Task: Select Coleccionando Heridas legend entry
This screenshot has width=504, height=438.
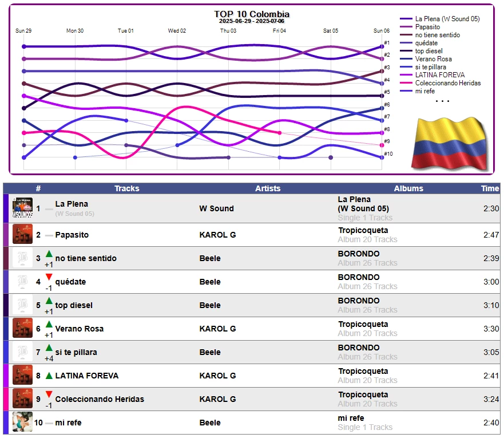Action: 448,83
